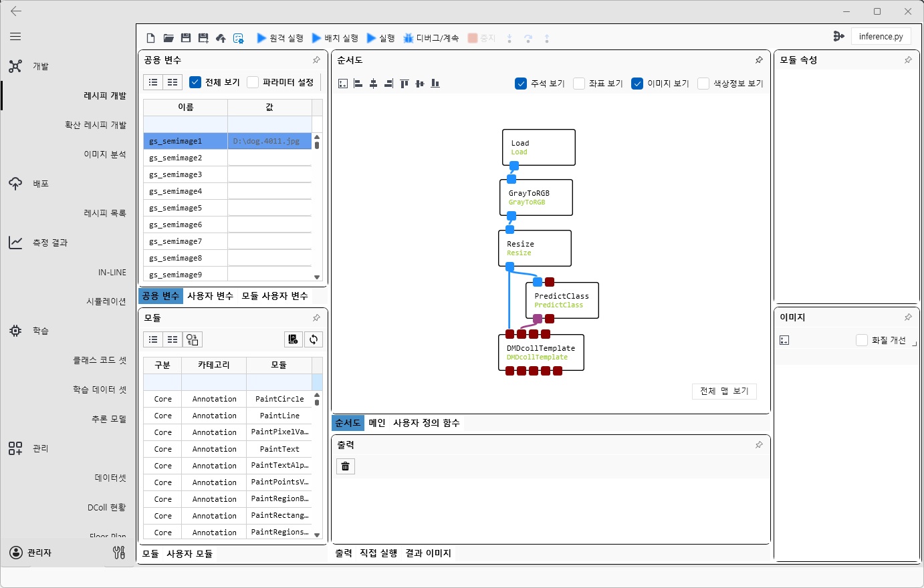Save the recipe with the save icon
The width and height of the screenshot is (924, 588).
[x=185, y=38]
